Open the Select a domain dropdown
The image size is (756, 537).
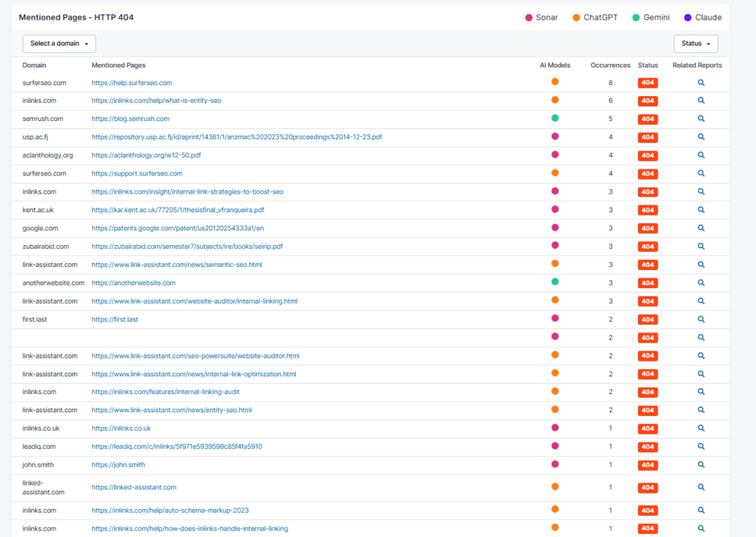pos(59,43)
